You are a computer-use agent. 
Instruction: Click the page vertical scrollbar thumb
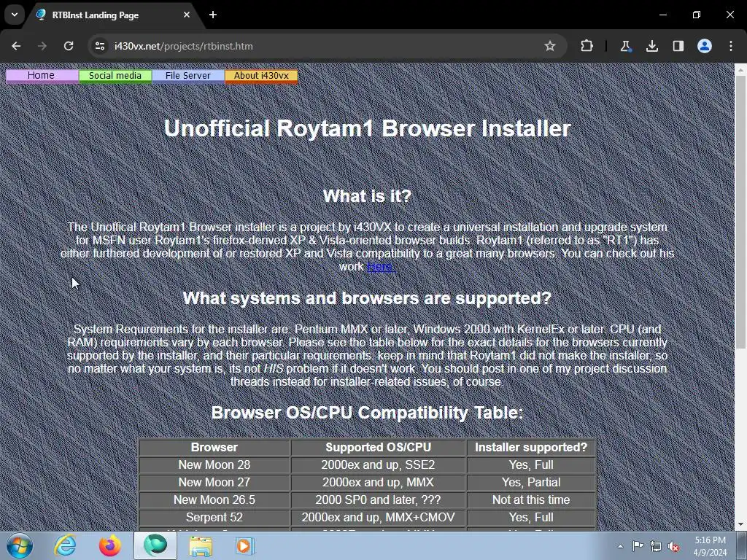(740, 212)
